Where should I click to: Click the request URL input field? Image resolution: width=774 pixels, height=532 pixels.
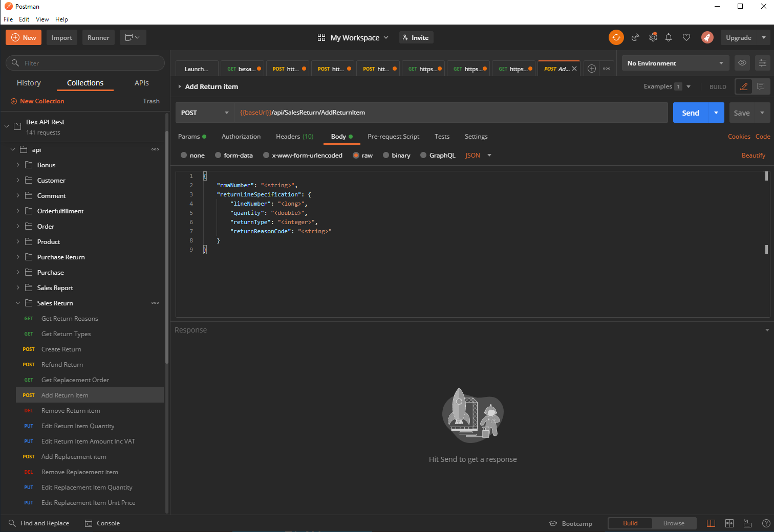[450, 113]
